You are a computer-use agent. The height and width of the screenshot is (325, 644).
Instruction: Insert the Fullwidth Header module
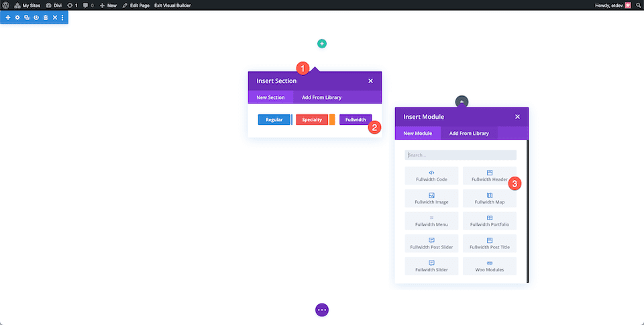tap(490, 176)
